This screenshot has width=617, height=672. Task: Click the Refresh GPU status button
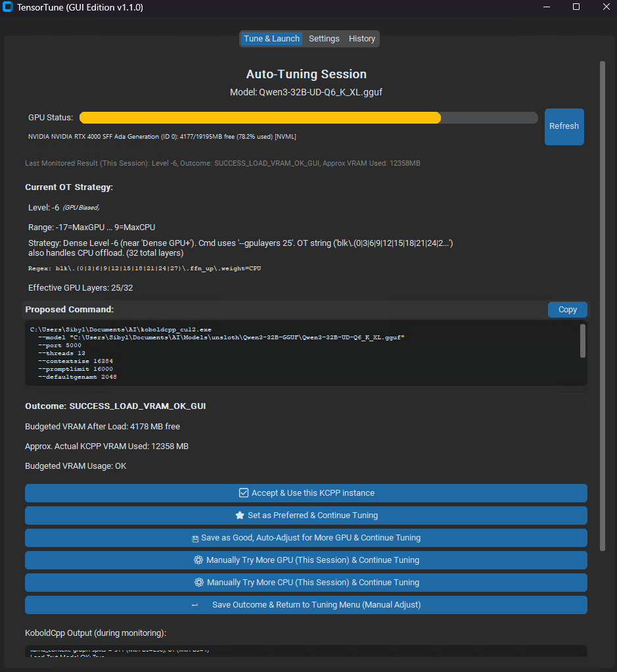[564, 126]
